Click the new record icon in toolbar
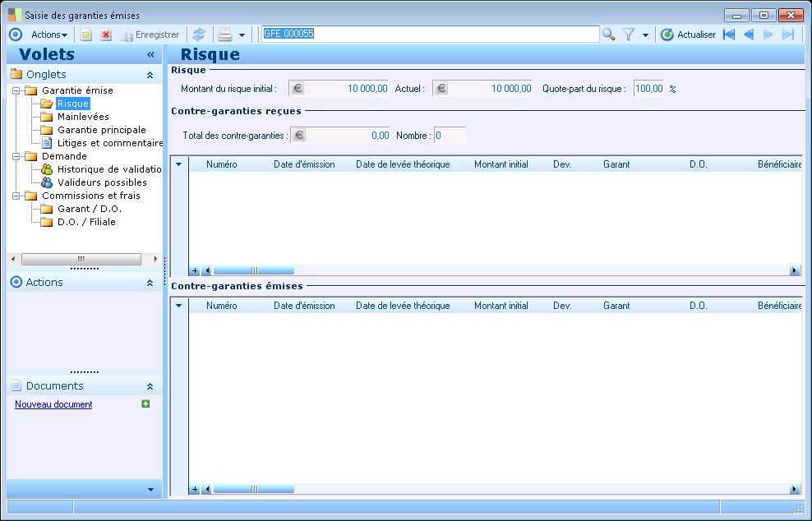 coord(86,35)
